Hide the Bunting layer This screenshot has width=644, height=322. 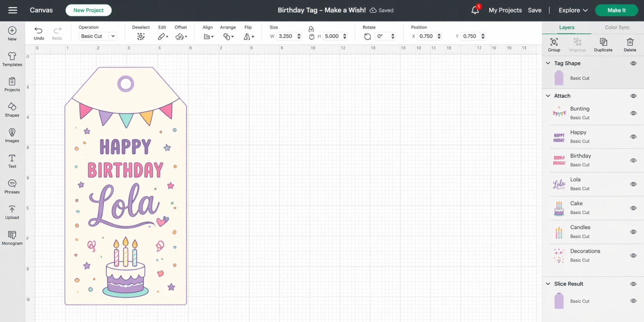click(633, 113)
